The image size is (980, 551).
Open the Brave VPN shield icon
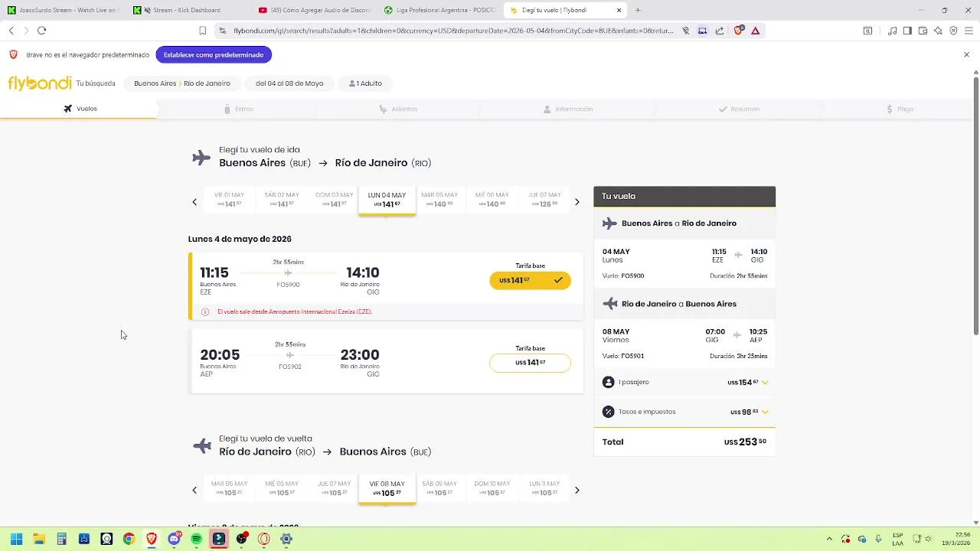(x=953, y=31)
